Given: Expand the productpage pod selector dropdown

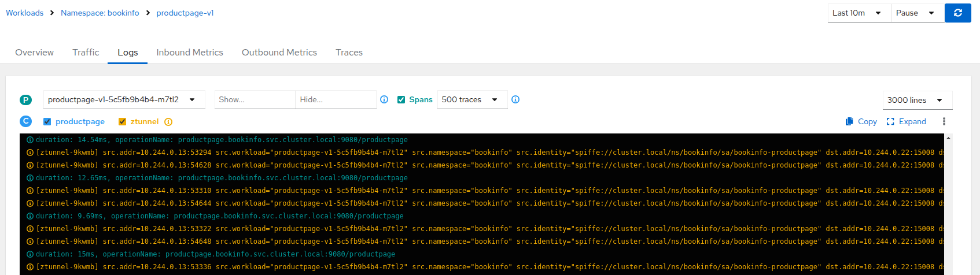Looking at the screenshot, I should pos(124,99).
